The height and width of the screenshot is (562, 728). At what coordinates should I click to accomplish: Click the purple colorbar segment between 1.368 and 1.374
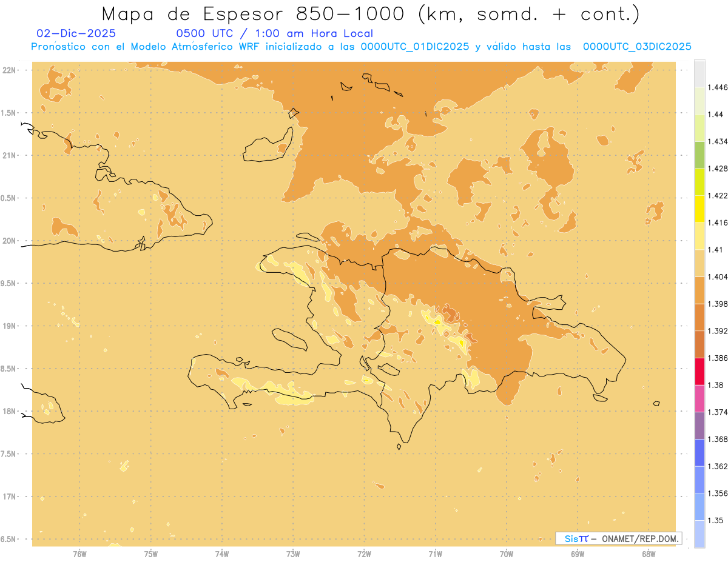click(699, 426)
